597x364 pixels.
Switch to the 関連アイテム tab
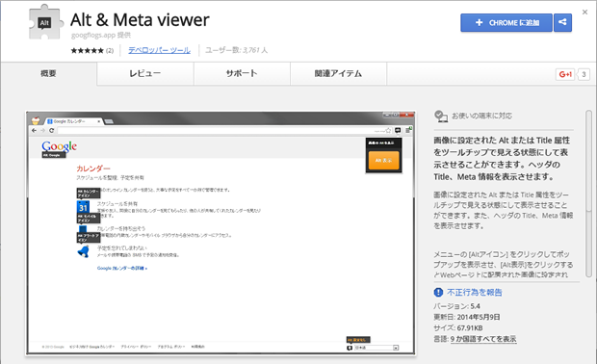click(339, 73)
